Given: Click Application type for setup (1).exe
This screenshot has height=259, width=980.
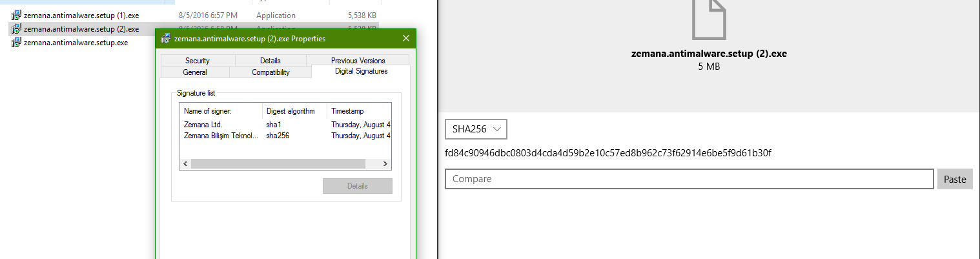Looking at the screenshot, I should coord(276,15).
